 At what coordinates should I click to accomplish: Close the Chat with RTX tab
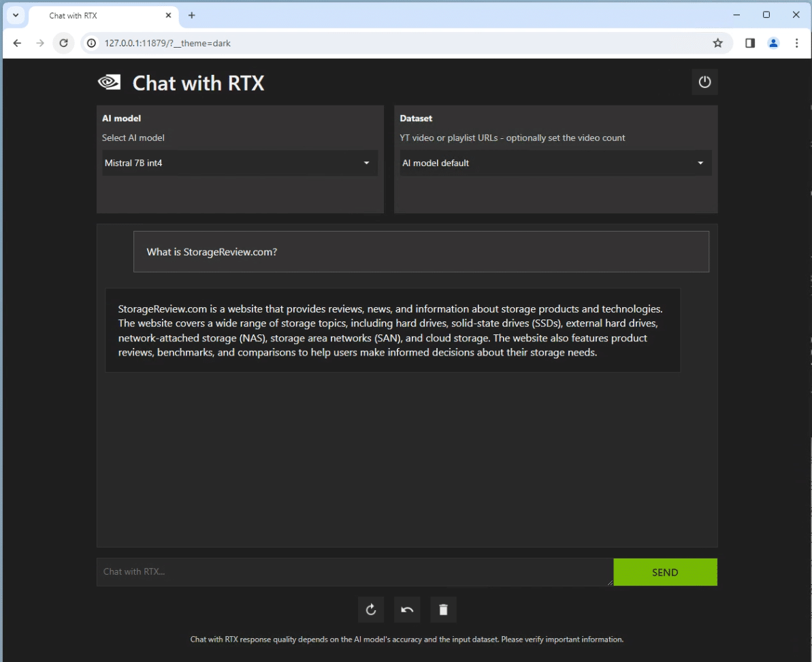(x=168, y=15)
